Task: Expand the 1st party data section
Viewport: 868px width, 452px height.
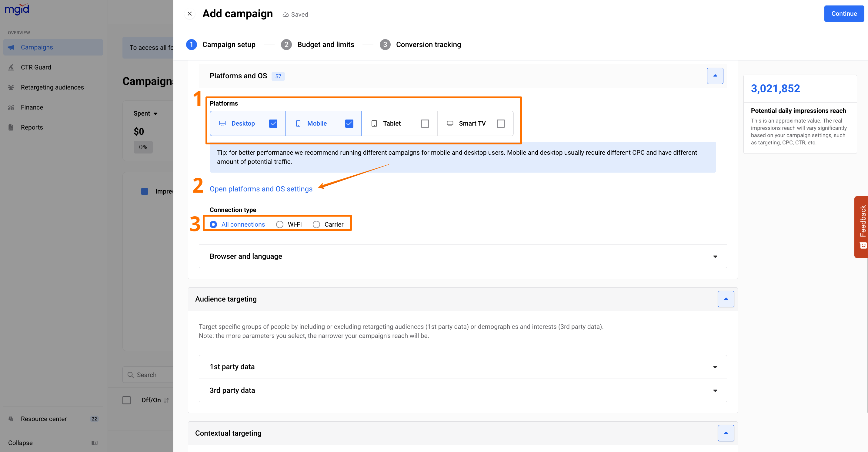Action: point(715,367)
